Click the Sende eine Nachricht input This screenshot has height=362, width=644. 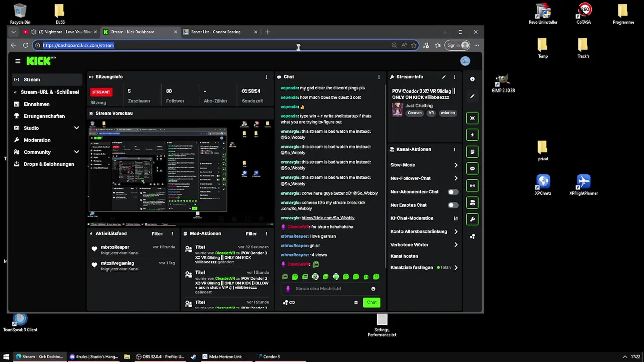click(x=330, y=289)
